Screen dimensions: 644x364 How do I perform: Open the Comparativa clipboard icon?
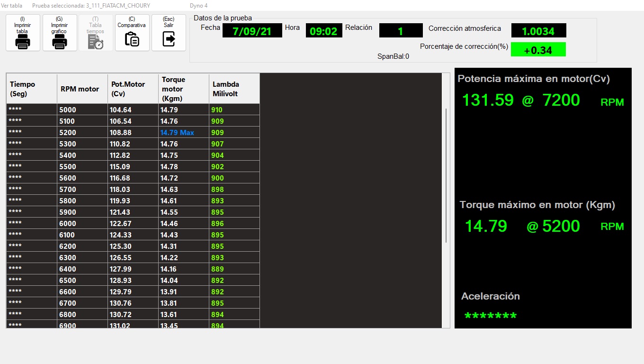click(x=132, y=39)
